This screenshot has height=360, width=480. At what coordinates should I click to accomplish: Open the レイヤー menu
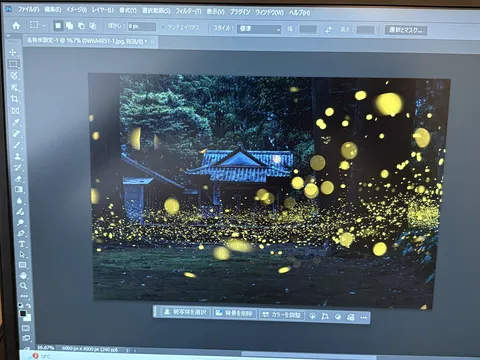pos(103,10)
